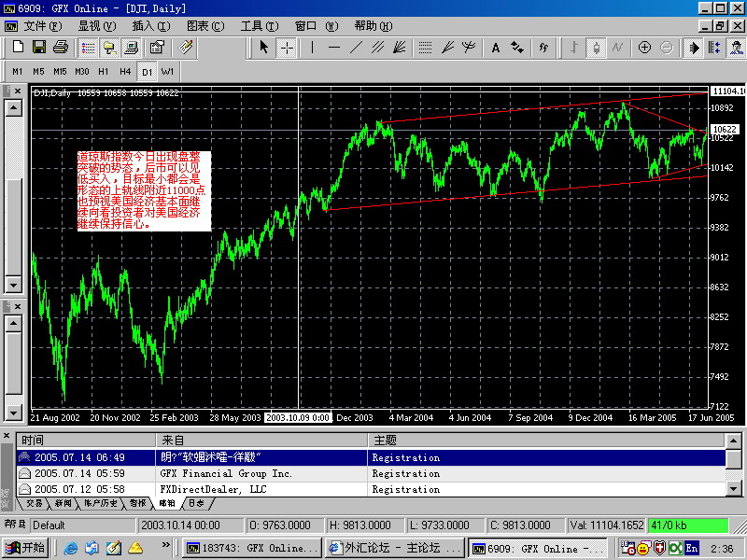Select the M5 timeframe
The image size is (747, 560).
click(38, 72)
